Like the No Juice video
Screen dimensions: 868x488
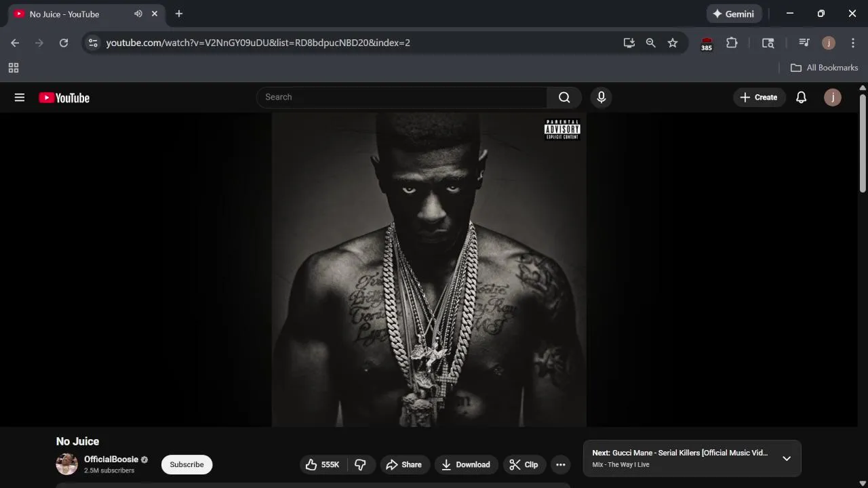coord(324,464)
